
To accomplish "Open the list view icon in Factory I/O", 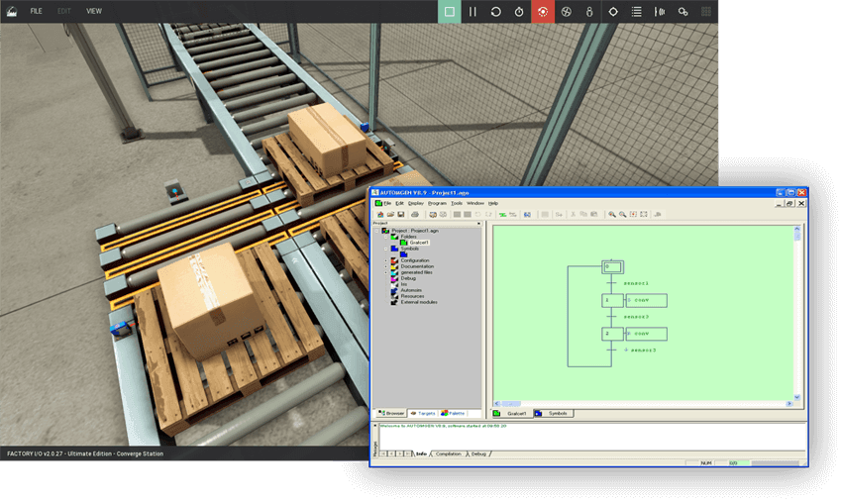I will pyautogui.click(x=636, y=11).
